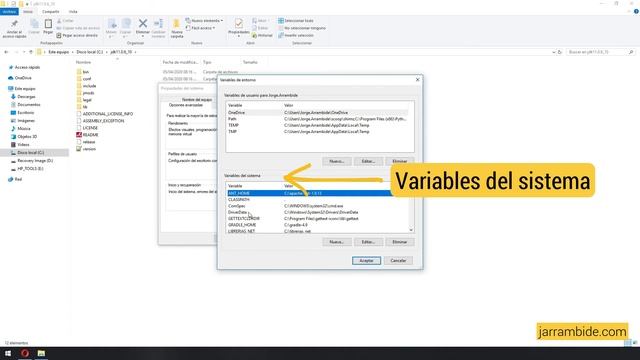The image size is (640, 360).
Task: Select the legal folder in file list
Action: (x=87, y=100)
